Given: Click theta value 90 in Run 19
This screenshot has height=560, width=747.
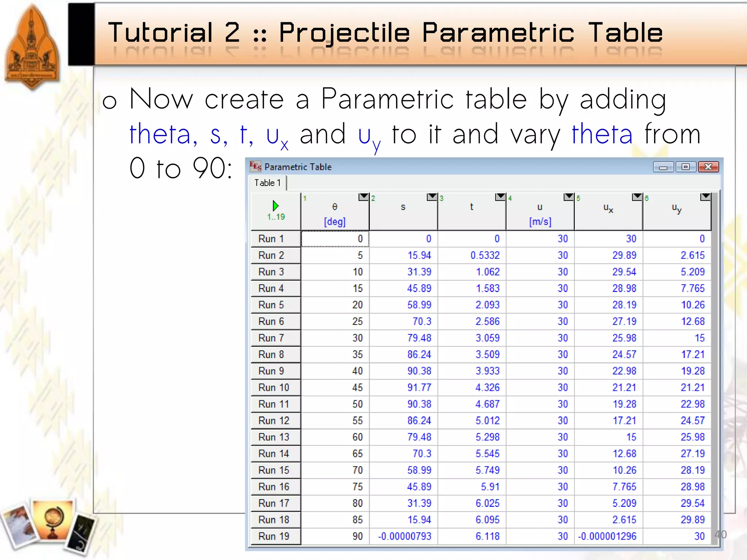Looking at the screenshot, I should point(357,536).
